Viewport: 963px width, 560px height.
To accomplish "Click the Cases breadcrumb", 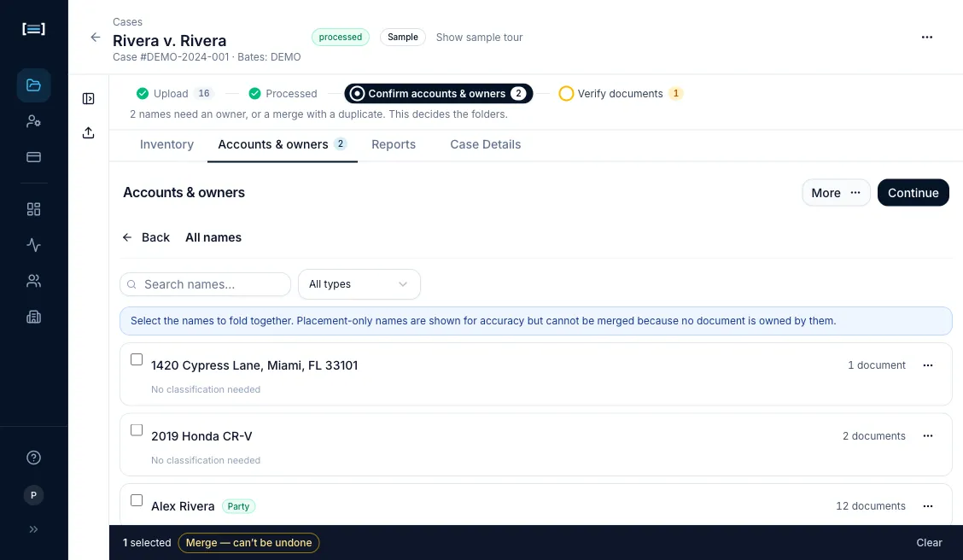I will 128,22.
